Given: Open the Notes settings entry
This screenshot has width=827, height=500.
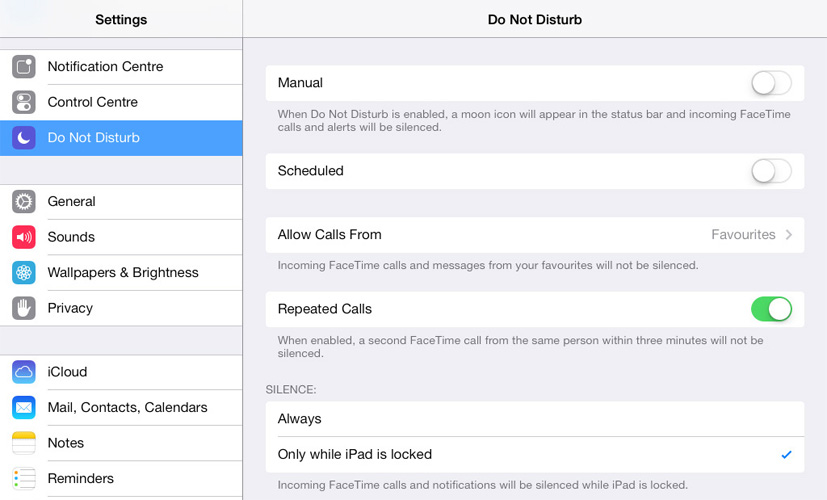Looking at the screenshot, I should coord(121,443).
